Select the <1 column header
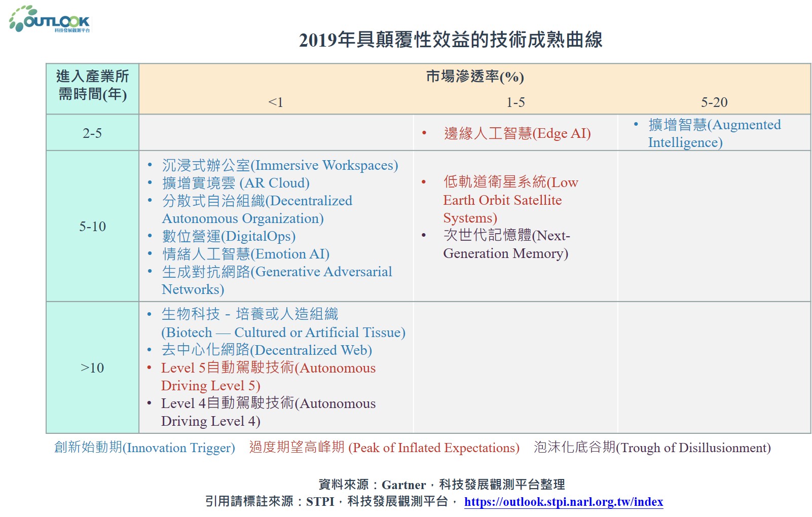 point(276,102)
